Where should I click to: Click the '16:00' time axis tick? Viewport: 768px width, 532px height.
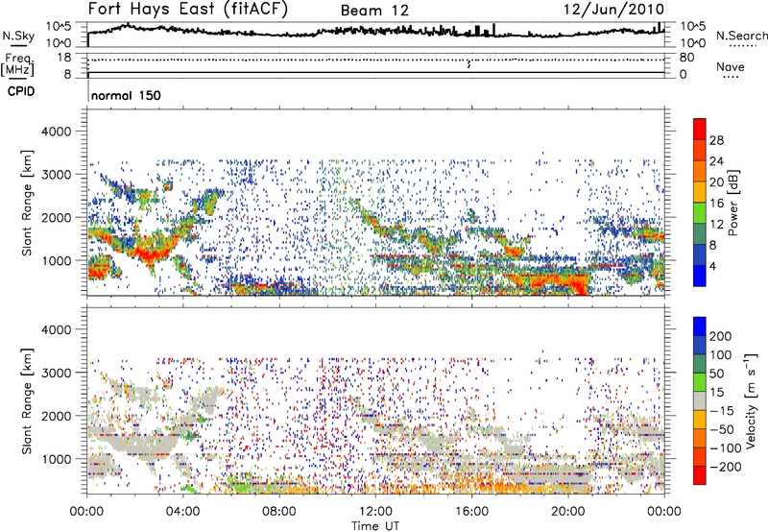[471, 512]
